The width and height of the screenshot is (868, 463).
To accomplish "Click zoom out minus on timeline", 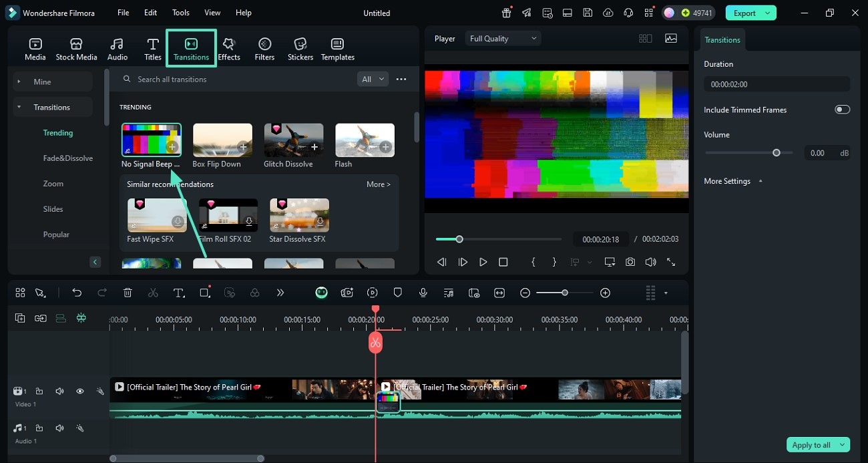I will pos(525,293).
